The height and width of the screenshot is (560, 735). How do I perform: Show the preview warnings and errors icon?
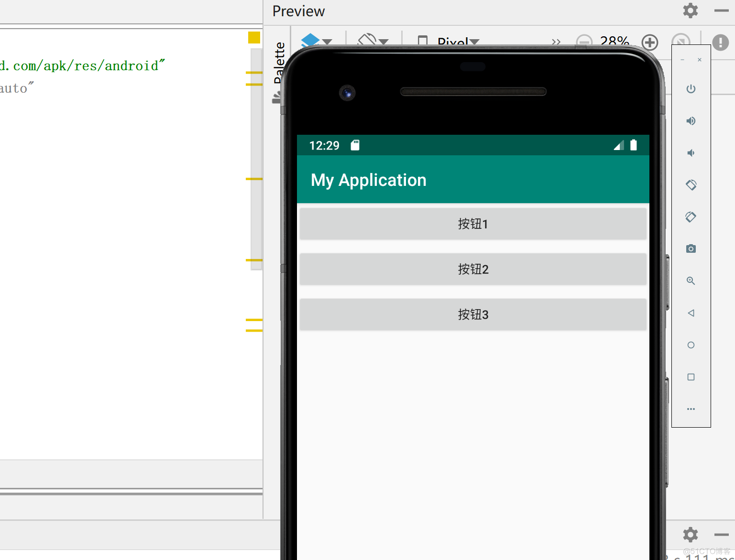tap(721, 42)
